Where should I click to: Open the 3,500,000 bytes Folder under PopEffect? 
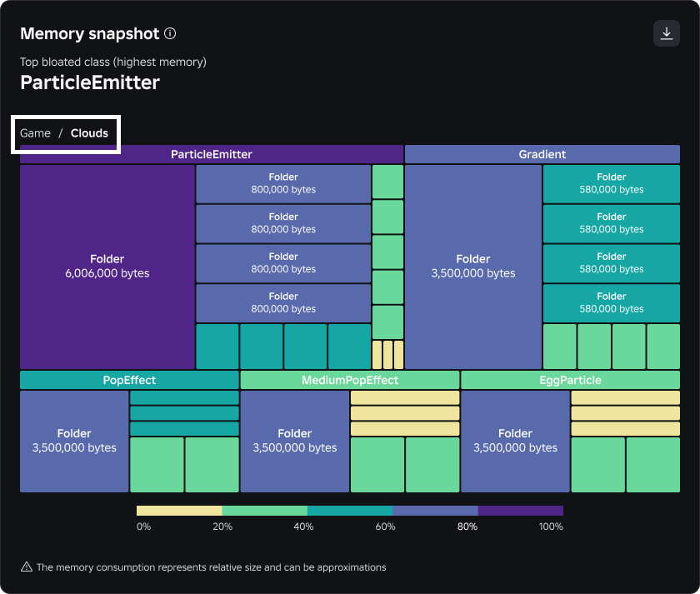tap(74, 441)
